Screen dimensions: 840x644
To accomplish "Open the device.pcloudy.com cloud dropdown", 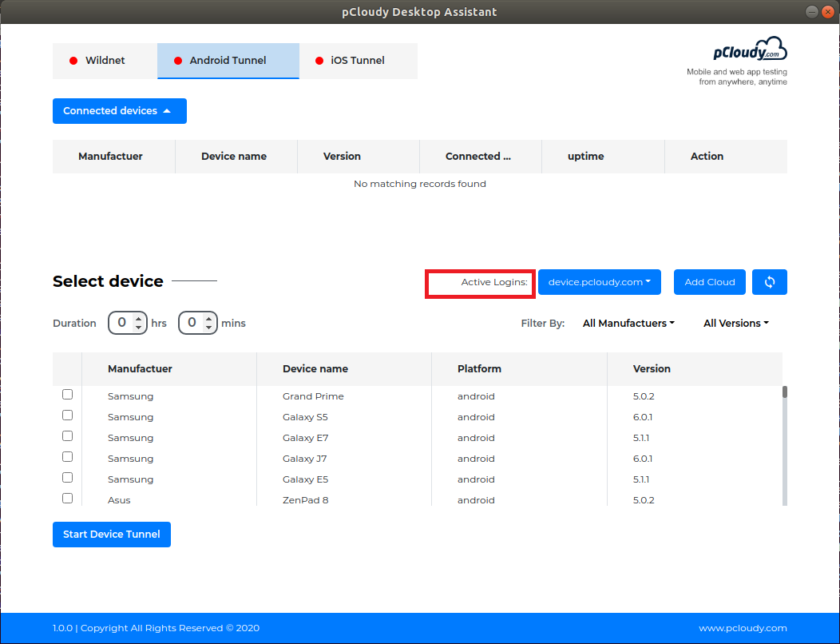I will click(x=600, y=282).
